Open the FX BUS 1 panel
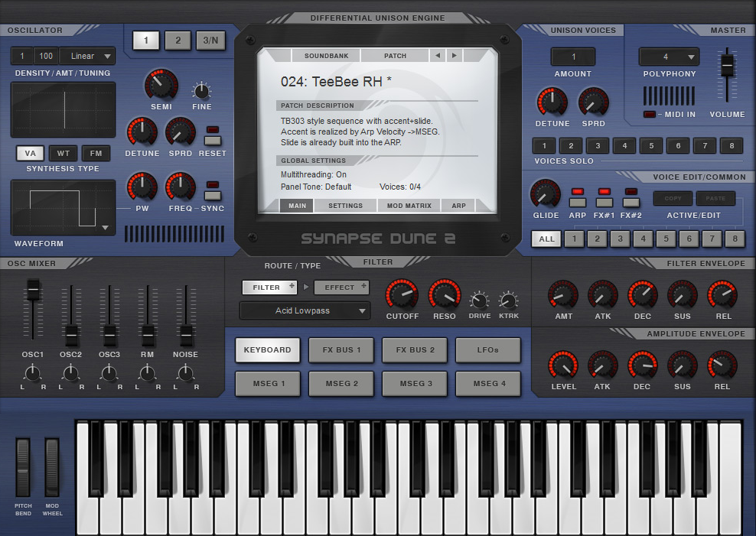This screenshot has height=536, width=756. click(341, 349)
